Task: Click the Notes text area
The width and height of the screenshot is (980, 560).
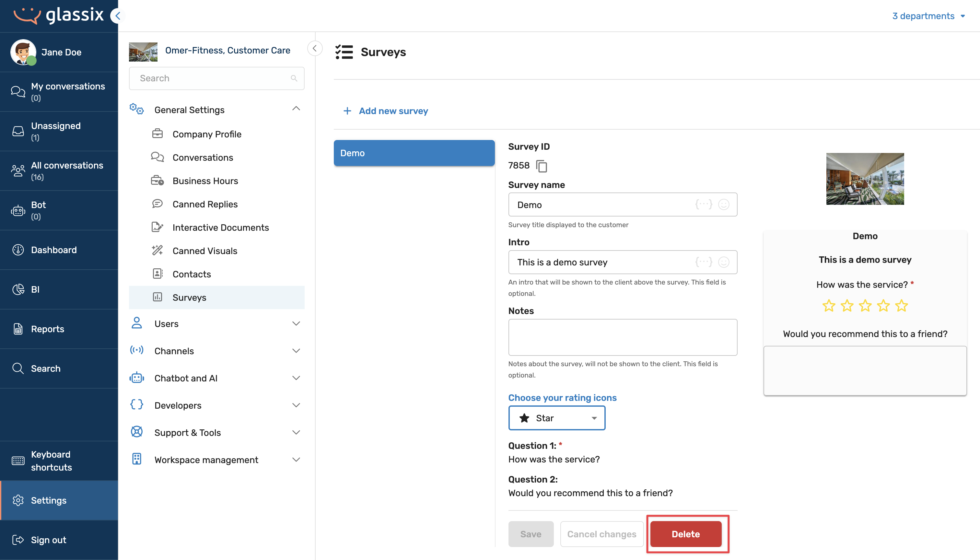Action: click(x=622, y=337)
